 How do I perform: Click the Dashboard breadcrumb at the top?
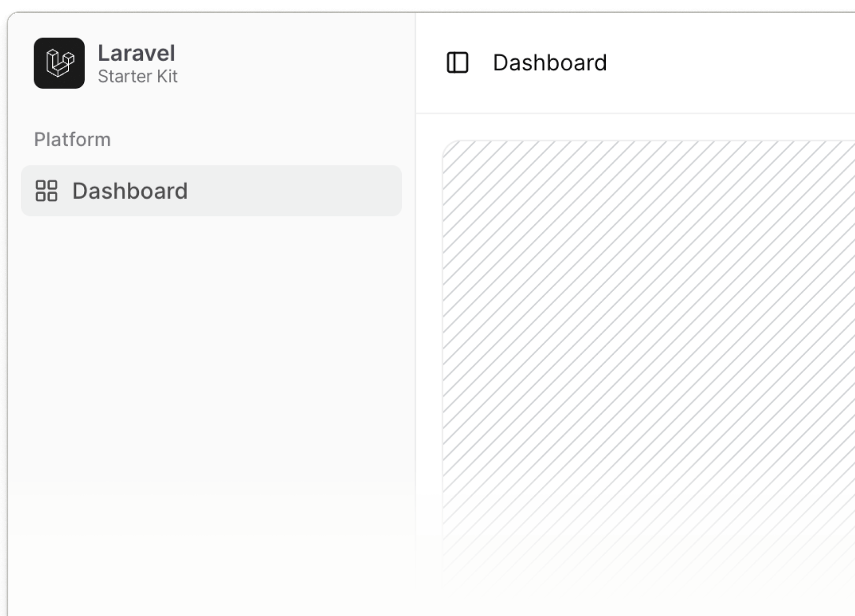(x=550, y=62)
